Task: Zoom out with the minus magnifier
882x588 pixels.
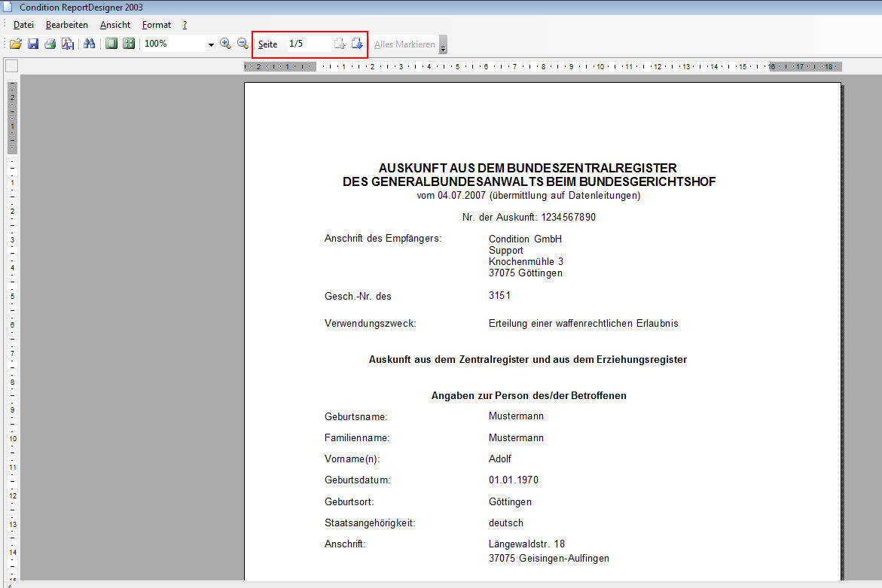Action: 243,44
